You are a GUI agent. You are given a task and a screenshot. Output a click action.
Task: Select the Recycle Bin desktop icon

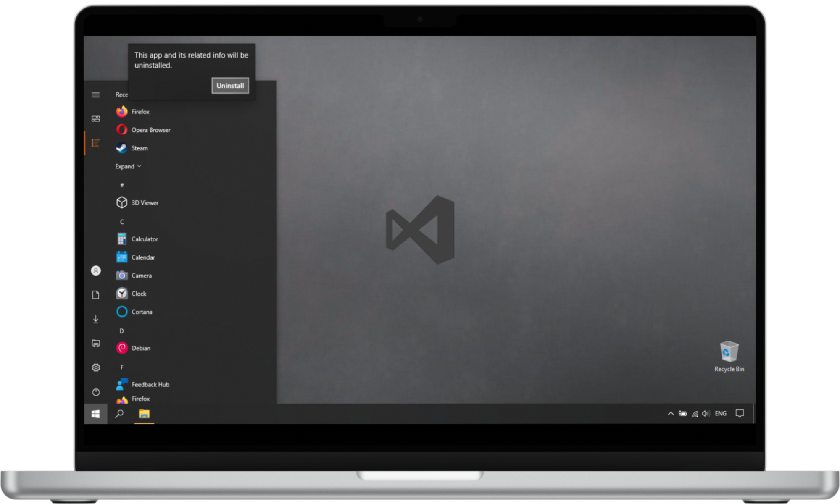point(729,356)
